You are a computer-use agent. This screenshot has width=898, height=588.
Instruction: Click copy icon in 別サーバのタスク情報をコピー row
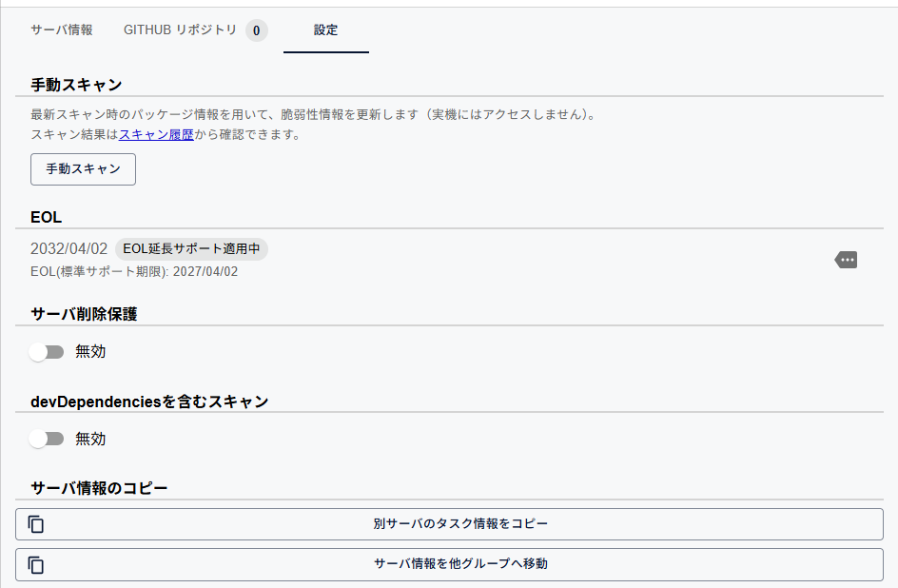pyautogui.click(x=36, y=524)
